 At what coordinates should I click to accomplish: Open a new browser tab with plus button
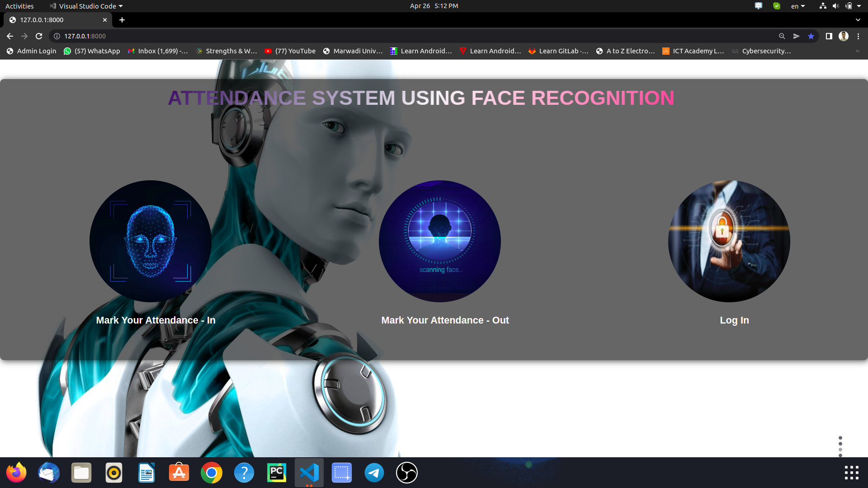pos(122,20)
